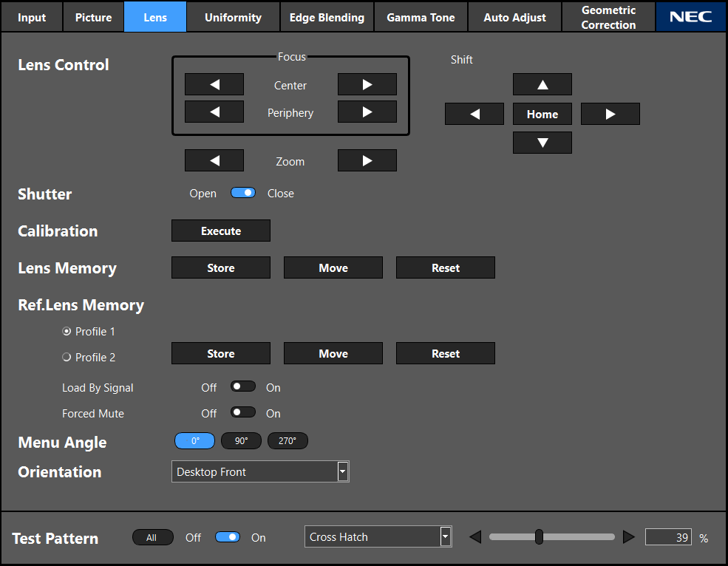Image resolution: width=728 pixels, height=566 pixels.
Task: Toggle the Shutter Open/Close switch
Action: coord(243,193)
